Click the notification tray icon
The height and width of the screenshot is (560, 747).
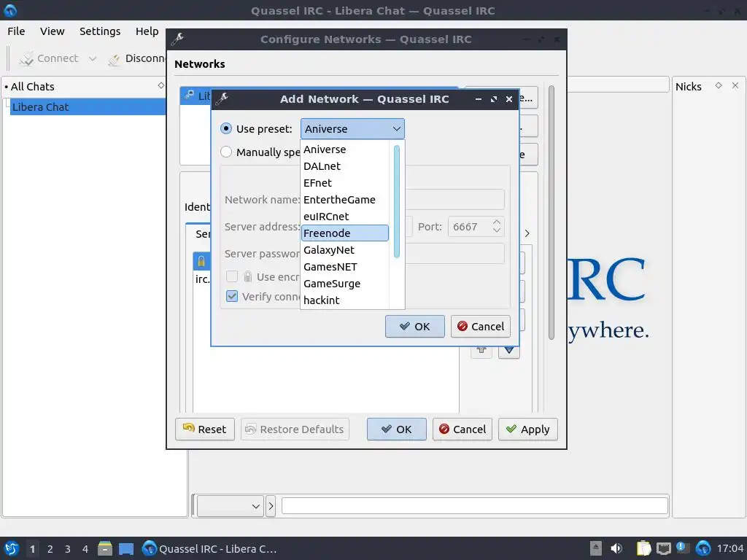[683, 548]
